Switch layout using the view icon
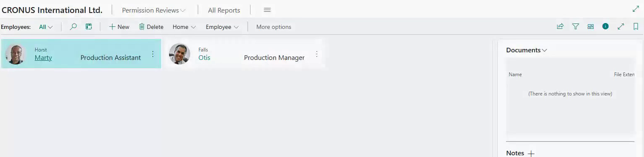Image resolution: width=644 pixels, height=157 pixels. [590, 26]
